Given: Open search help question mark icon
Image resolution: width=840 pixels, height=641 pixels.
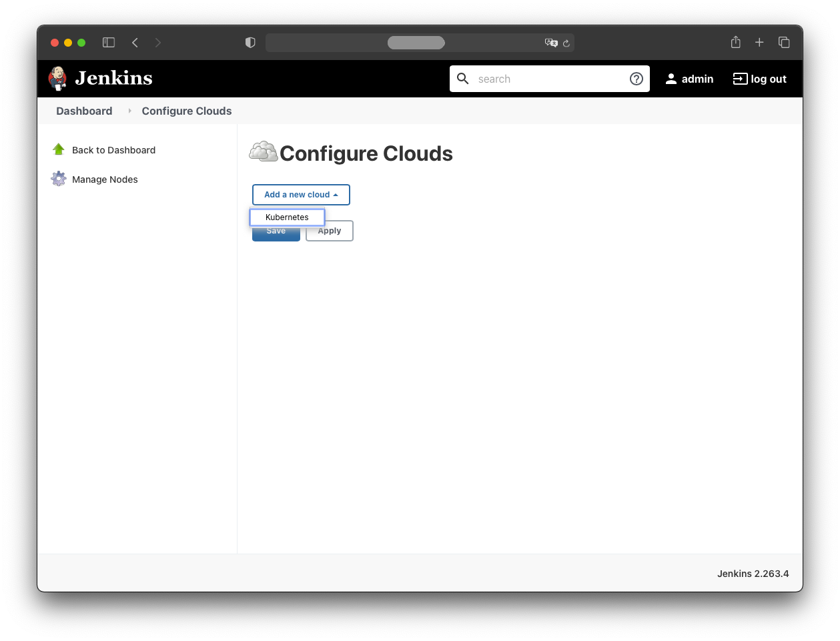Looking at the screenshot, I should (x=636, y=79).
